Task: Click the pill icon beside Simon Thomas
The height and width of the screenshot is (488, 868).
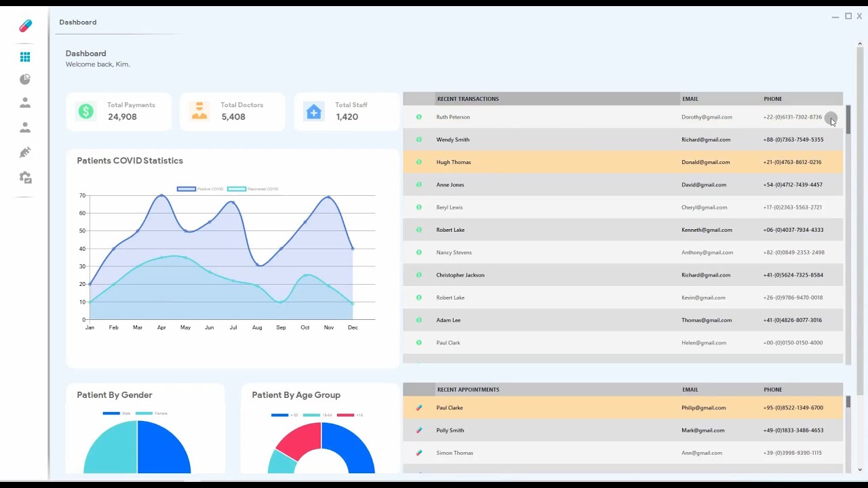Action: pos(419,453)
